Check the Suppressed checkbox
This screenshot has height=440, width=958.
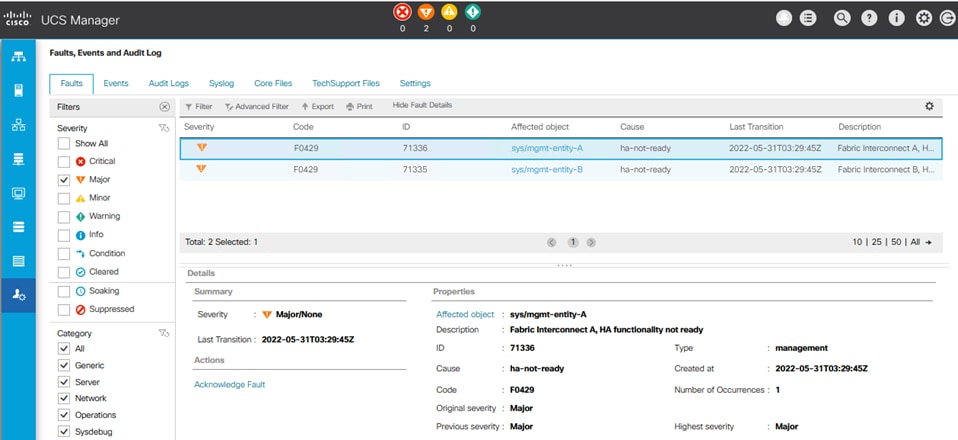tap(64, 310)
